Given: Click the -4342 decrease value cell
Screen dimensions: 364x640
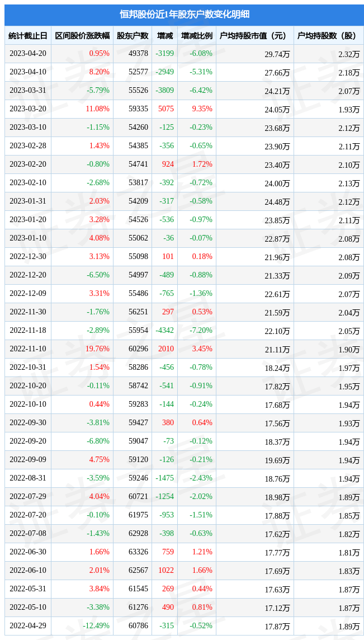Looking at the screenshot, I should coord(164,331).
